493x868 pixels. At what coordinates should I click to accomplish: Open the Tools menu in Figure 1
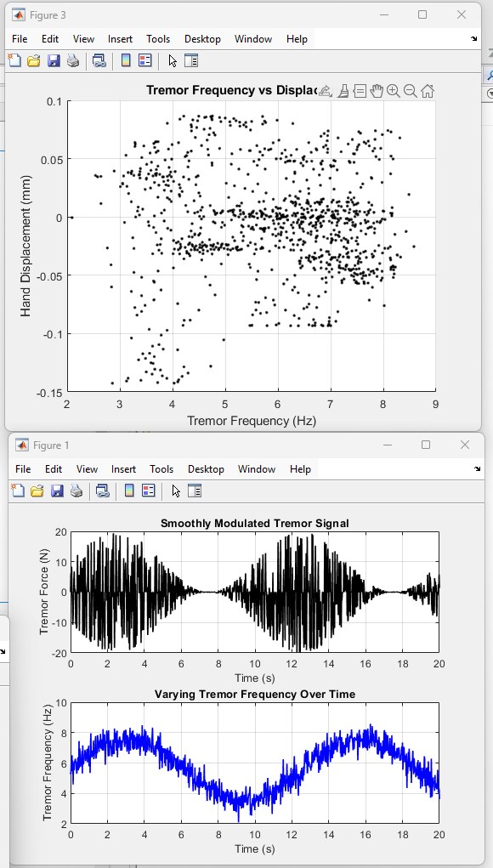pyautogui.click(x=161, y=469)
